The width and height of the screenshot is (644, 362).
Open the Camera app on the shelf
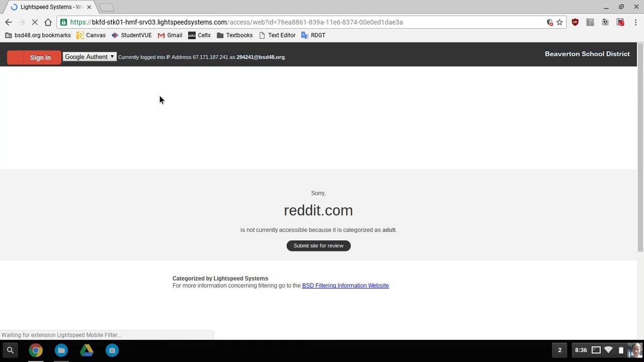point(112,350)
